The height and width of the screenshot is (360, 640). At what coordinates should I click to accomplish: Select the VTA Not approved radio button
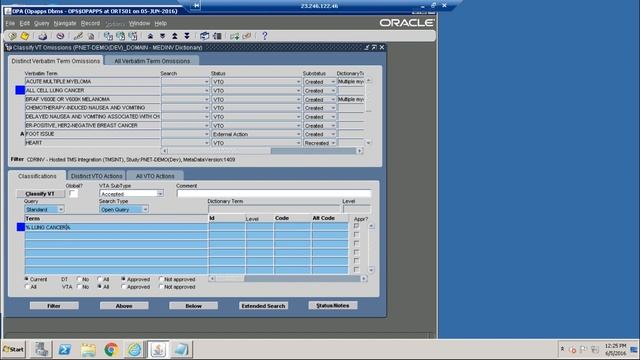click(x=161, y=287)
